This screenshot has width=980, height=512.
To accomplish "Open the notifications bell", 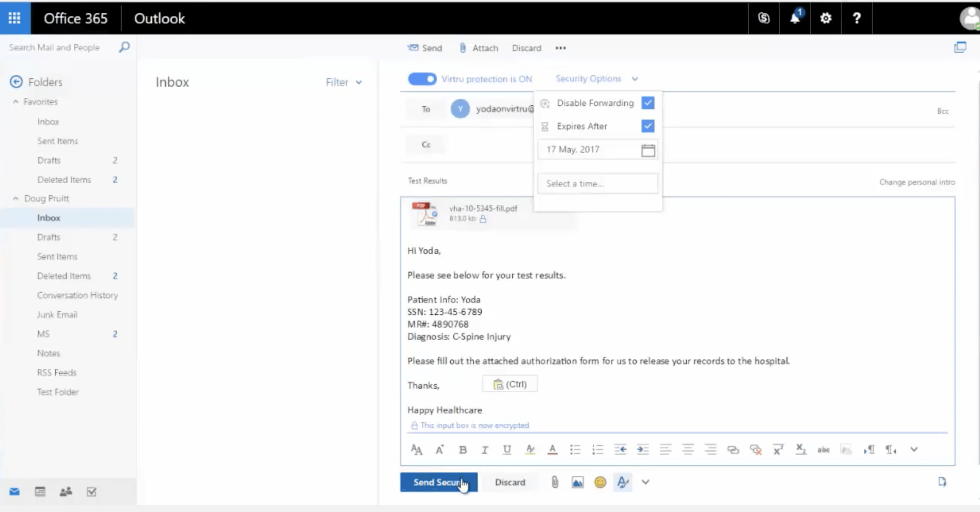I will (794, 18).
